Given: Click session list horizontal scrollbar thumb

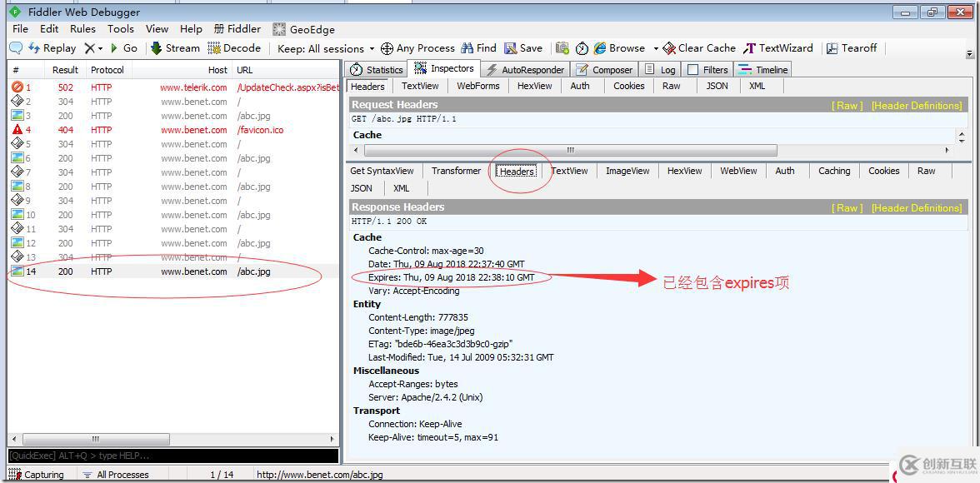Looking at the screenshot, I should point(96,439).
